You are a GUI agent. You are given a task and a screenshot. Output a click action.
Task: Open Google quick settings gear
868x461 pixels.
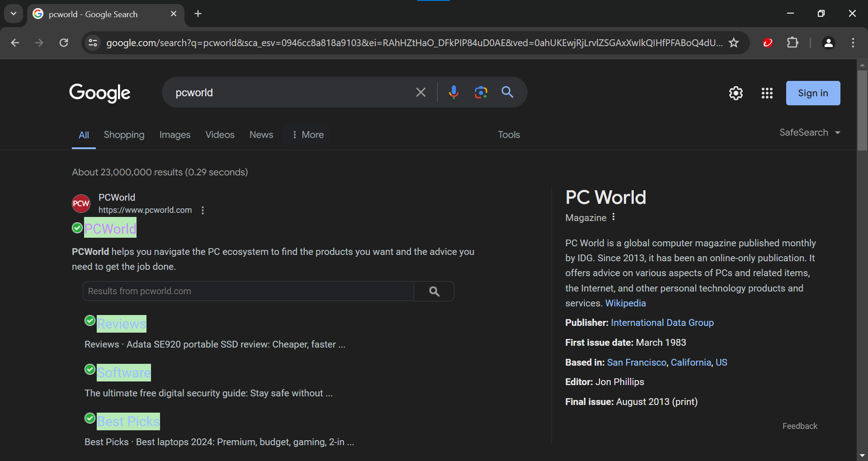pyautogui.click(x=736, y=93)
